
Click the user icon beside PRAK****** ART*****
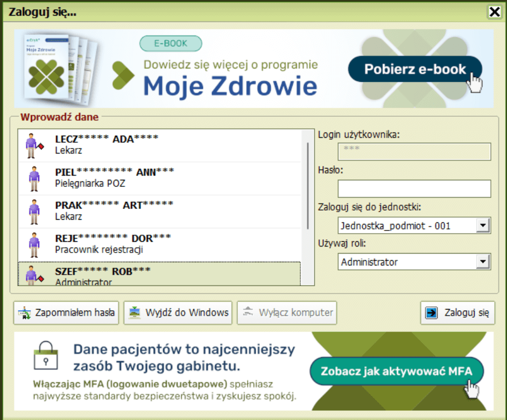coord(34,212)
